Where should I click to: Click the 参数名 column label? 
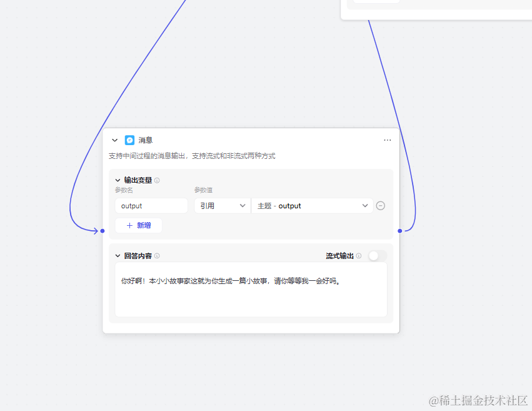click(x=124, y=190)
